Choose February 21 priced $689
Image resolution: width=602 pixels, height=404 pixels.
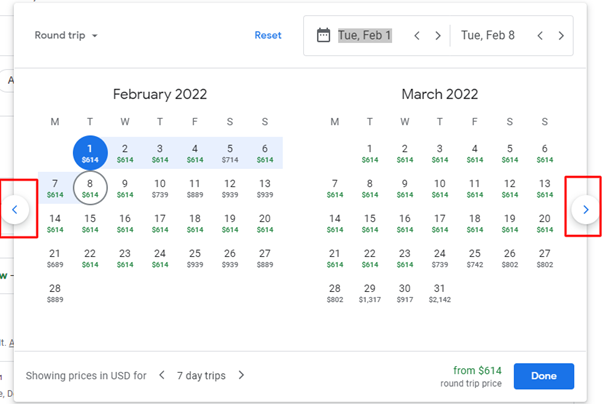pos(55,258)
